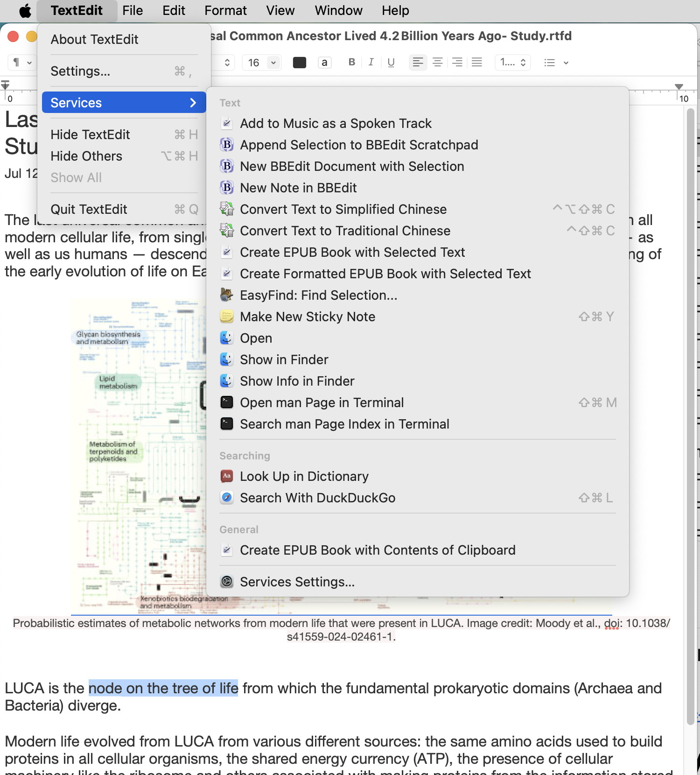Open the text background color button

click(324, 63)
